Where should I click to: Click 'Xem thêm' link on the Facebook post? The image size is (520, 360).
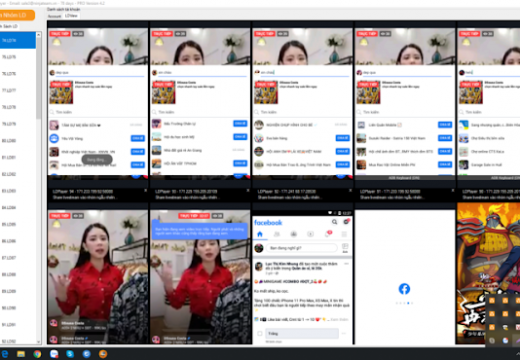click(340, 319)
